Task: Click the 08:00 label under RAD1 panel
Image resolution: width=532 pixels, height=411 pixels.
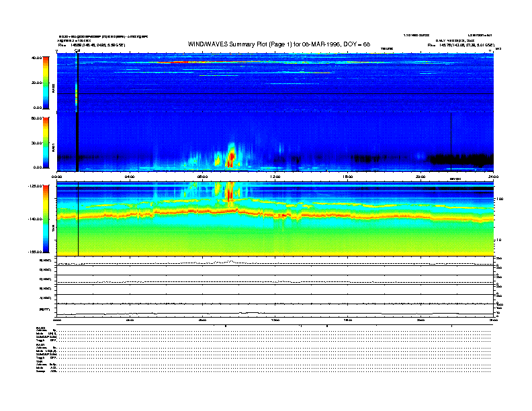Action: (x=202, y=177)
